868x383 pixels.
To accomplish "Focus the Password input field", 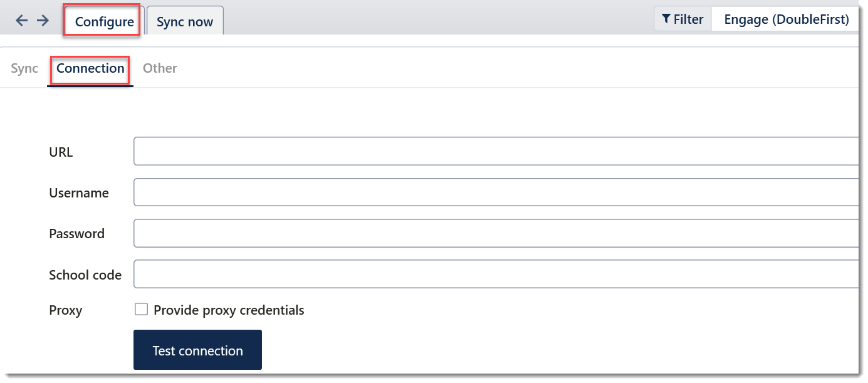I will click(495, 233).
